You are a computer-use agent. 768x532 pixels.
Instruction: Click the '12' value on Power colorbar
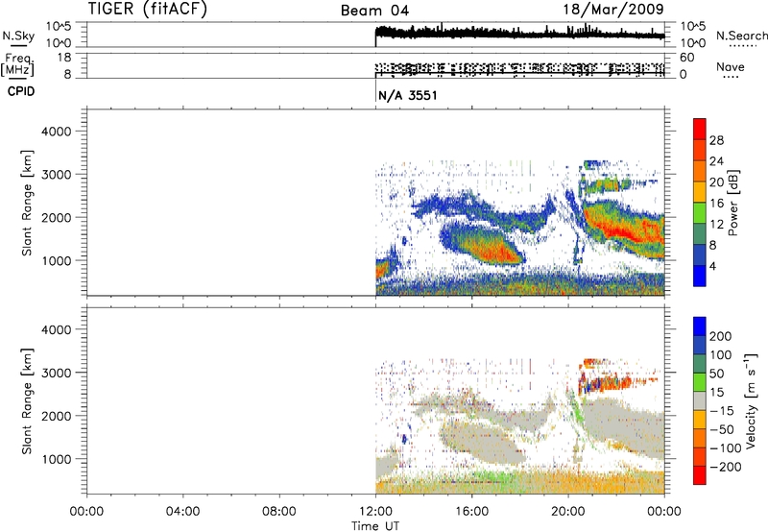click(716, 224)
